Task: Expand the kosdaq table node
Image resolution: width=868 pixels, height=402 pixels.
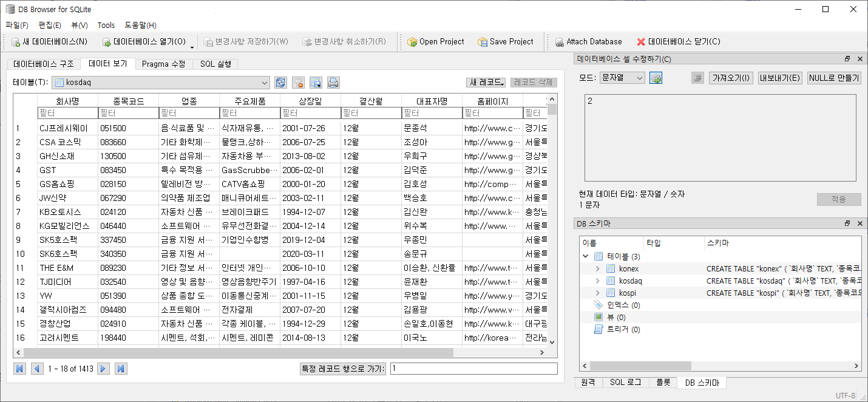Action: click(x=598, y=281)
